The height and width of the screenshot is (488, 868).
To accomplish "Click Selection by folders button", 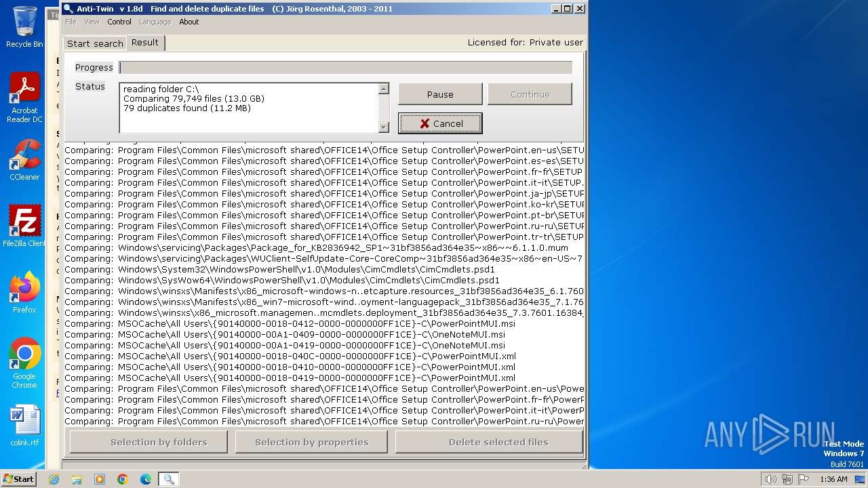I will pyautogui.click(x=149, y=442).
